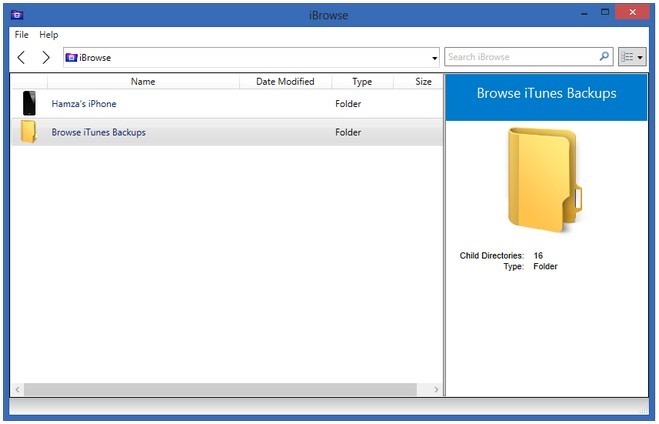Close the iBrowse window
The image size is (659, 424).
632,12
